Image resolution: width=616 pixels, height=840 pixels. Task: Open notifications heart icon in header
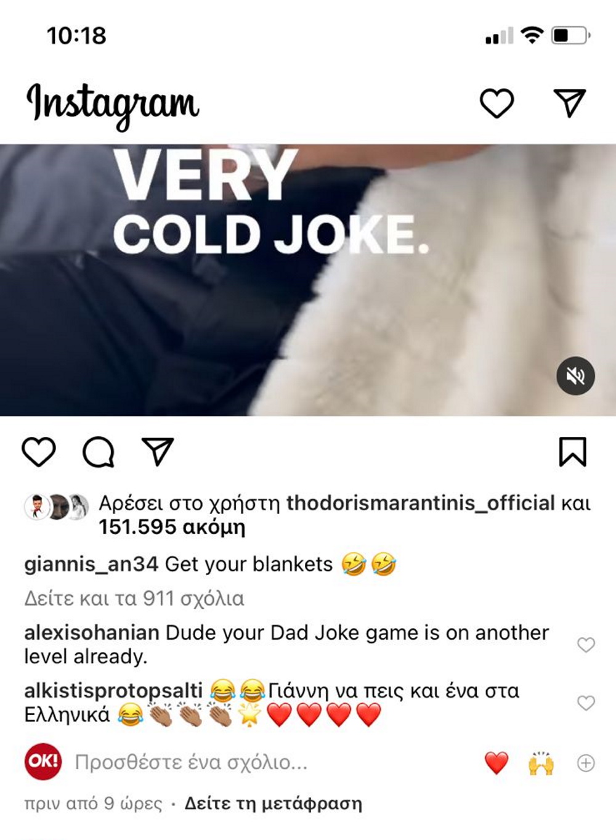pos(496,103)
